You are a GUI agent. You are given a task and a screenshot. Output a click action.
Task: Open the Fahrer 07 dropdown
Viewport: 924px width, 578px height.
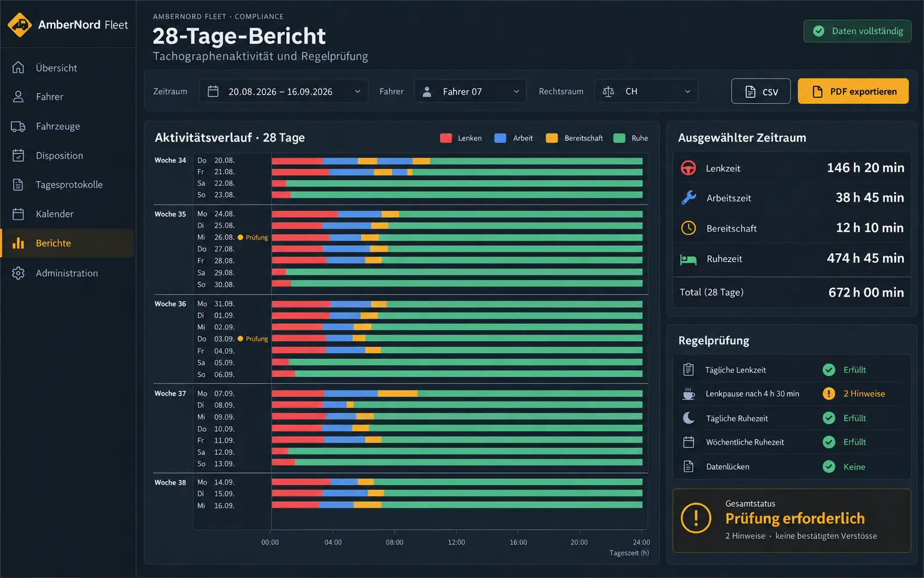470,91
